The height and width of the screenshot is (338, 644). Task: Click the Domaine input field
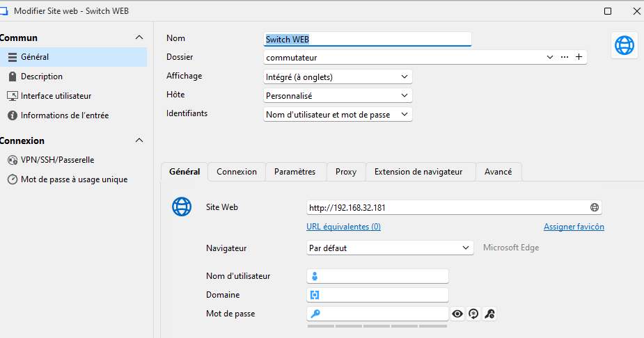tap(377, 295)
